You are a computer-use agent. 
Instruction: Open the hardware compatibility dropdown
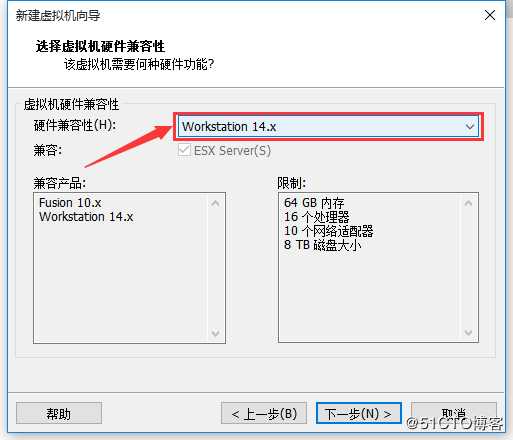coord(328,127)
